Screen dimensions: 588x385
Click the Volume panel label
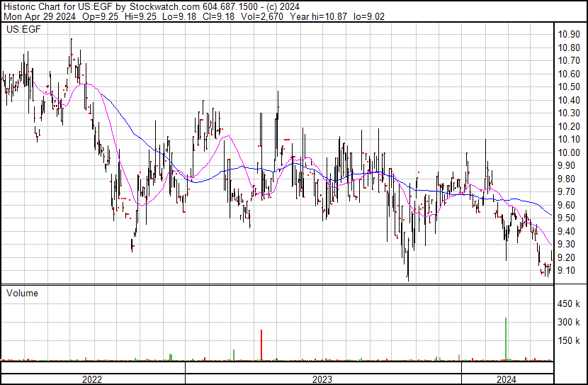22,293
